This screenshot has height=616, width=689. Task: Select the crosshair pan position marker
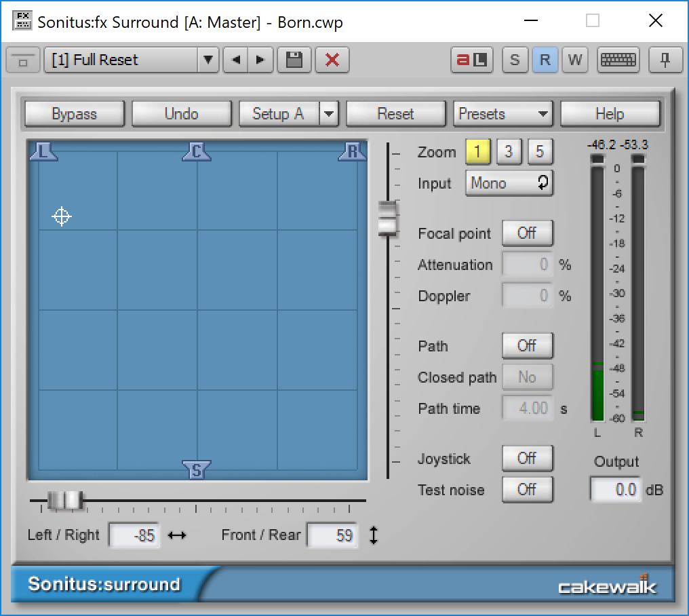(x=62, y=217)
